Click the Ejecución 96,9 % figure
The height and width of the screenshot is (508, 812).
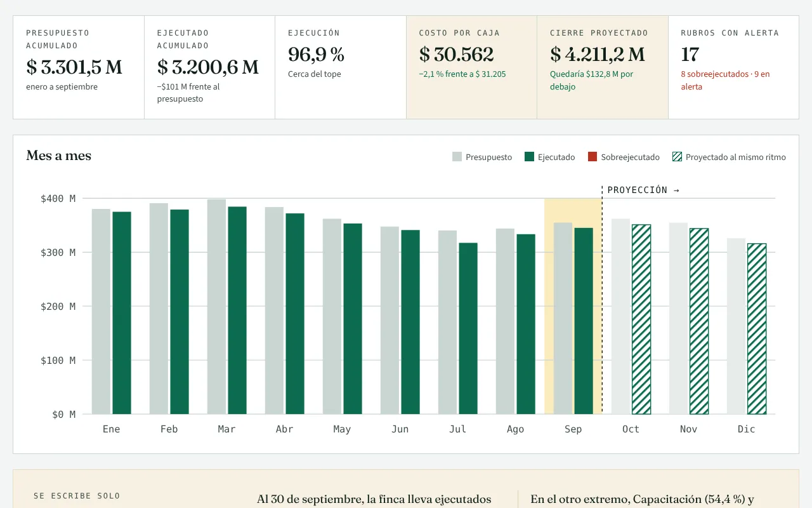tap(316, 55)
